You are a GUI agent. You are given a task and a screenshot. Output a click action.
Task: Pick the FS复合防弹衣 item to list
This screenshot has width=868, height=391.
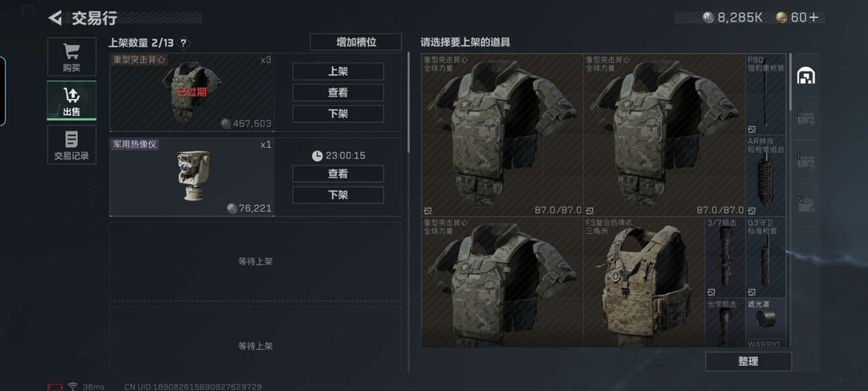(644, 282)
